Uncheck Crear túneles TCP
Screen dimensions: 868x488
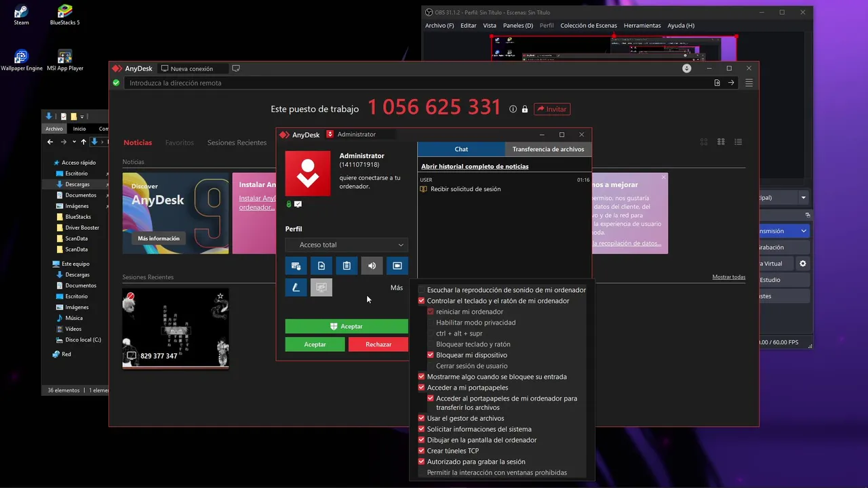(x=422, y=451)
